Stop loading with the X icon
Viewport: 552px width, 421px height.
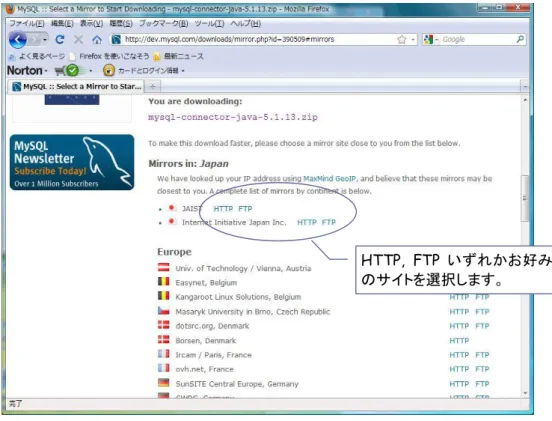tap(79, 39)
